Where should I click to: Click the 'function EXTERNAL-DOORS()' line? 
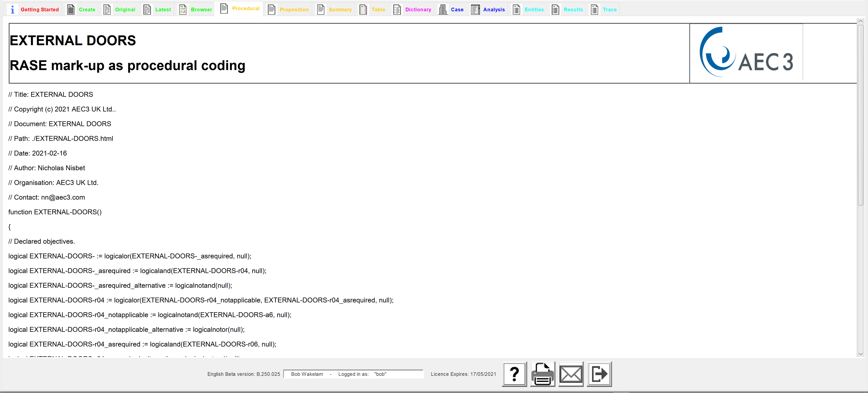click(x=55, y=212)
